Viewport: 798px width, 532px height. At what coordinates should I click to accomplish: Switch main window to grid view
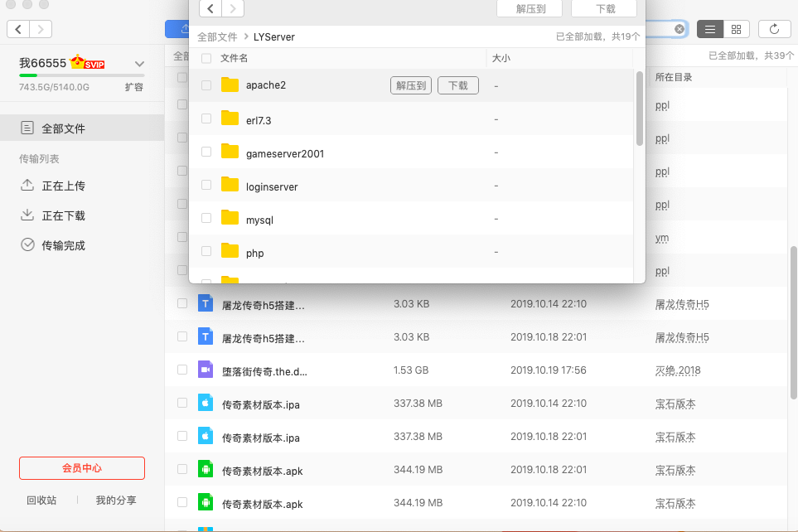[x=736, y=29]
